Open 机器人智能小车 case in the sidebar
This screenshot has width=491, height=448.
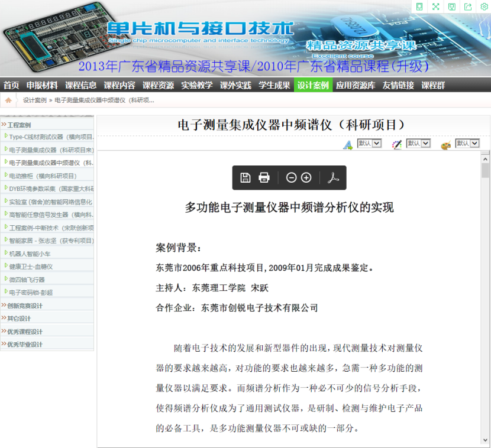[x=30, y=254]
